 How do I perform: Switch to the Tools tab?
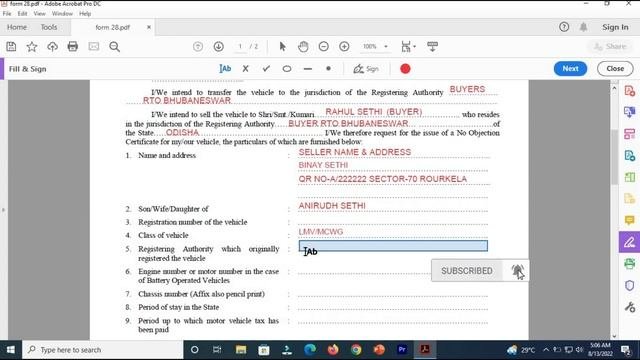(49, 27)
